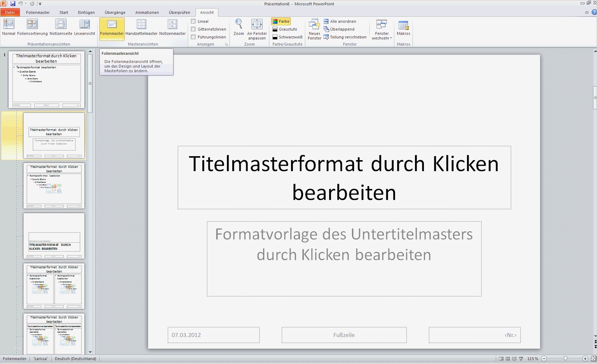The height and width of the screenshot is (364, 597).
Task: Enable the Gitternetzlinien checkbox
Action: click(193, 29)
